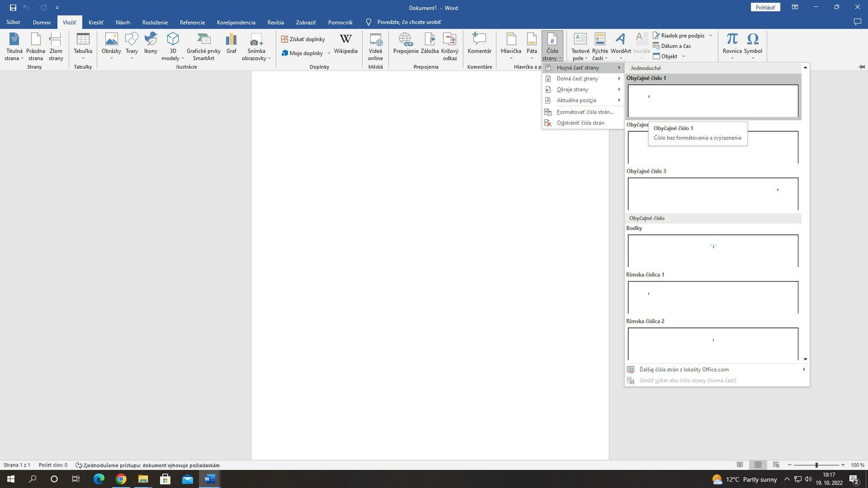Screen dimensions: 868x488
Task: Click the zoom in plus button
Action: pos(843,465)
